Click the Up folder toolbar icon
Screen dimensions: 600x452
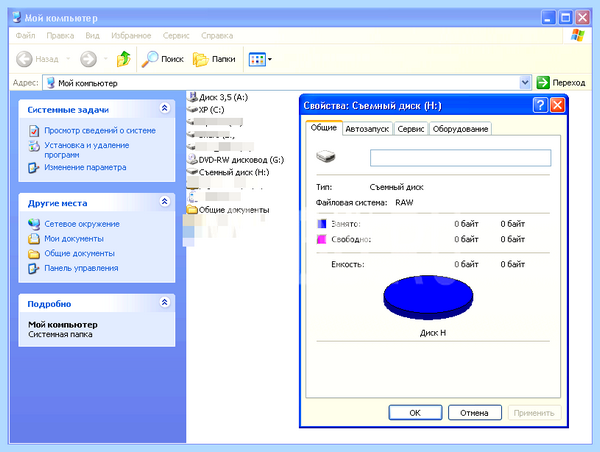(x=124, y=59)
